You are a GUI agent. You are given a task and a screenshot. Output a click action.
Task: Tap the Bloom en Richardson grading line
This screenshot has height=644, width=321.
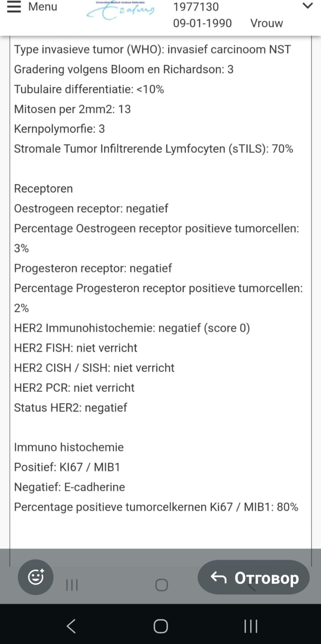[x=124, y=69]
